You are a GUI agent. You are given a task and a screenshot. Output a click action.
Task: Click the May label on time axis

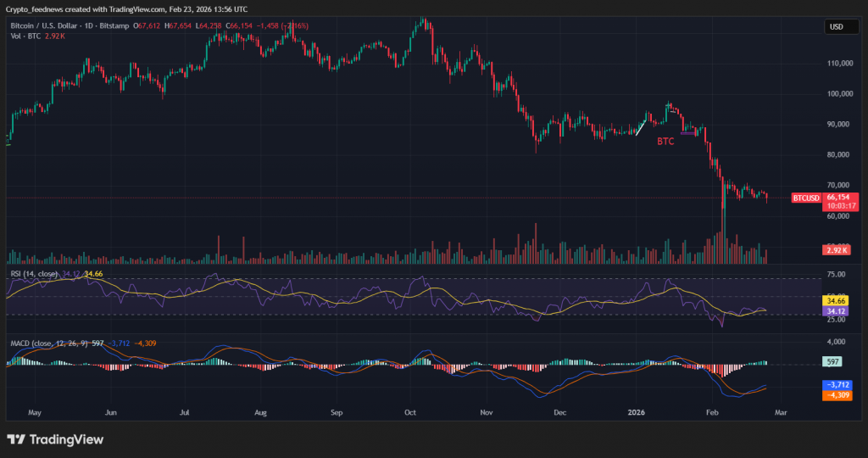pyautogui.click(x=34, y=412)
